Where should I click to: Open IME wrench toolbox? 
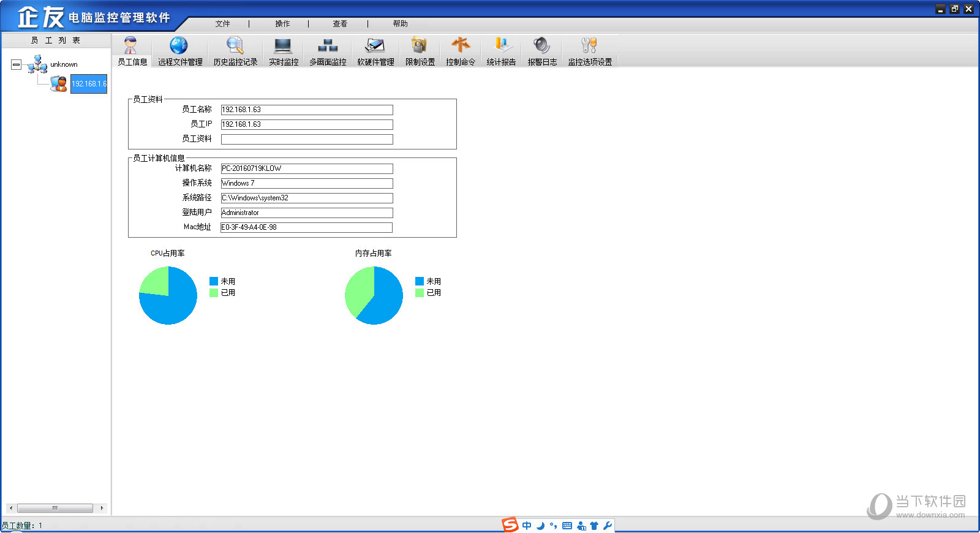pos(608,526)
